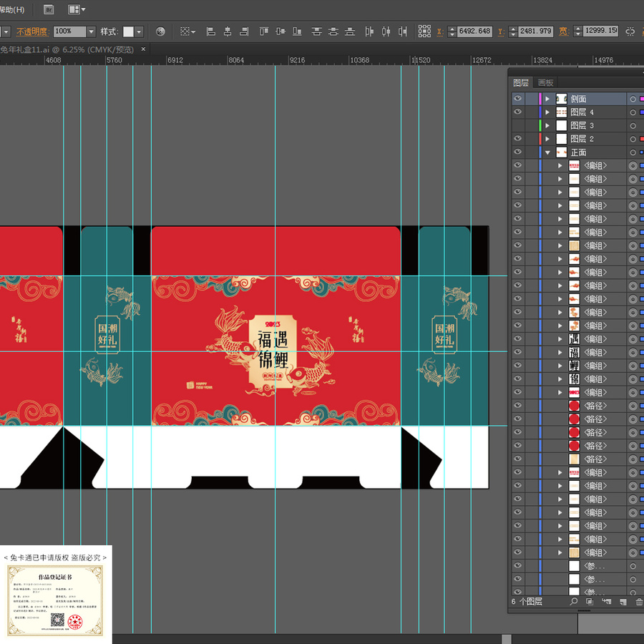644x644 pixels.
Task: Switch to the 图层 panel tab
Action: point(521,82)
